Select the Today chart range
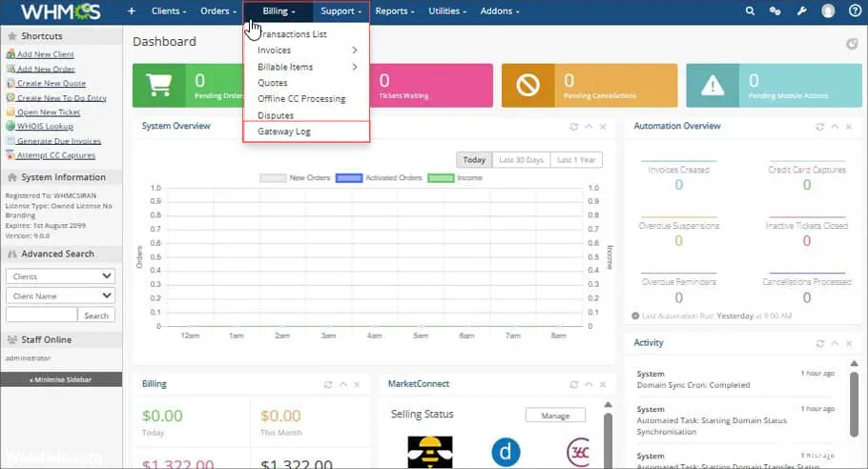 [474, 159]
